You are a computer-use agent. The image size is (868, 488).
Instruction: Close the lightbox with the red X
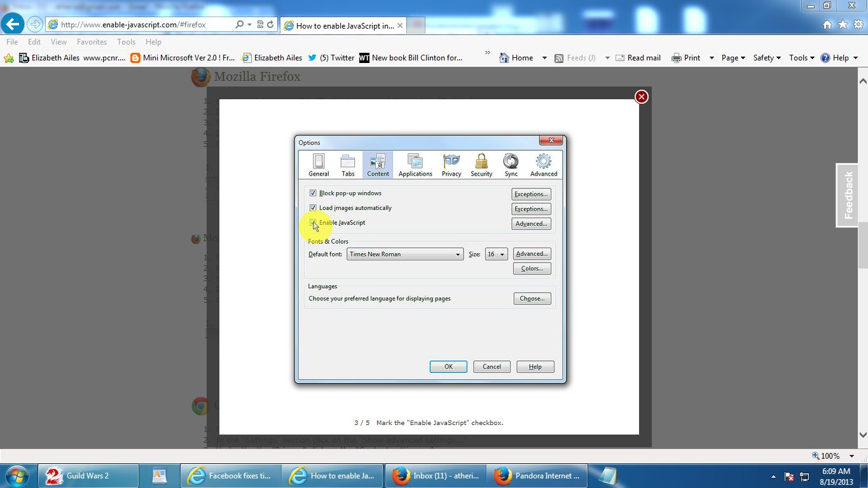(x=642, y=97)
